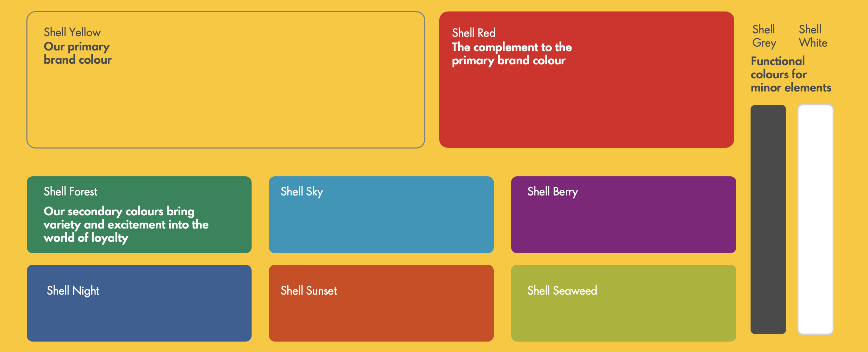Pick the olive Shell Seaweed swatch
The width and height of the screenshot is (868, 352).
623,313
